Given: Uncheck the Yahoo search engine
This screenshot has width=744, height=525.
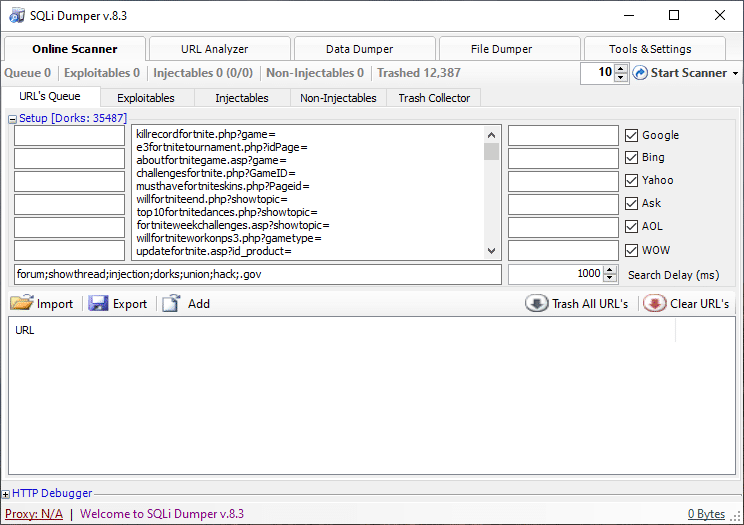Looking at the screenshot, I should coord(631,180).
